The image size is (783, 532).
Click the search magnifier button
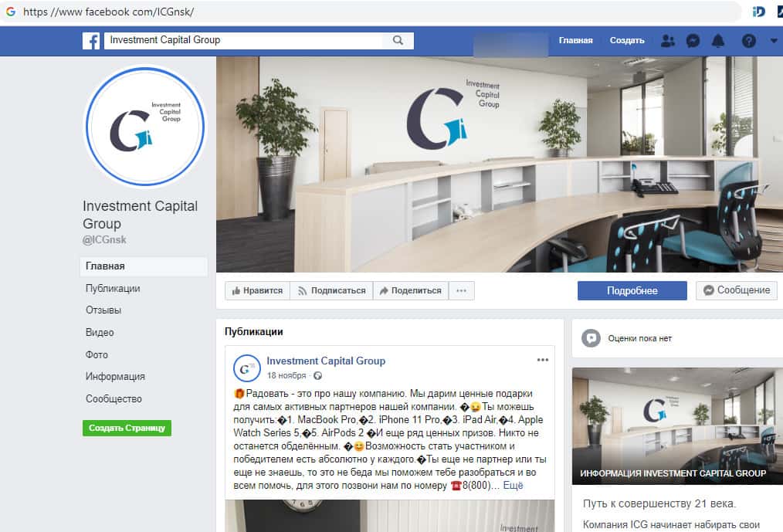(x=398, y=40)
